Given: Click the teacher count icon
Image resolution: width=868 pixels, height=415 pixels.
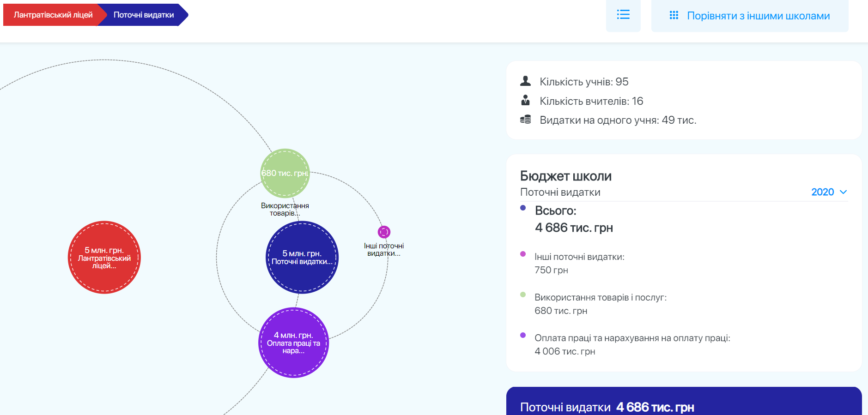Looking at the screenshot, I should (x=525, y=100).
